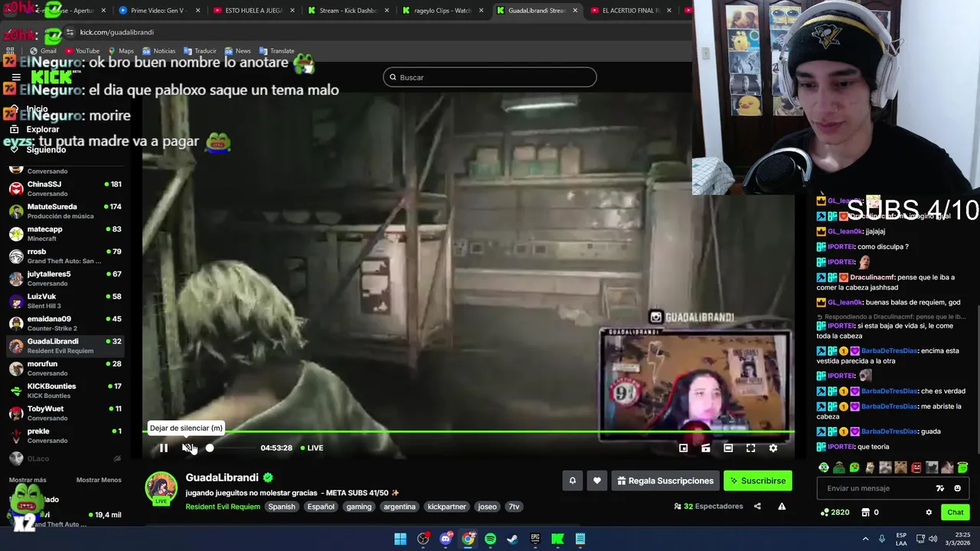Open prekle channel in sidebar
This screenshot has height=551, width=980.
point(64,435)
